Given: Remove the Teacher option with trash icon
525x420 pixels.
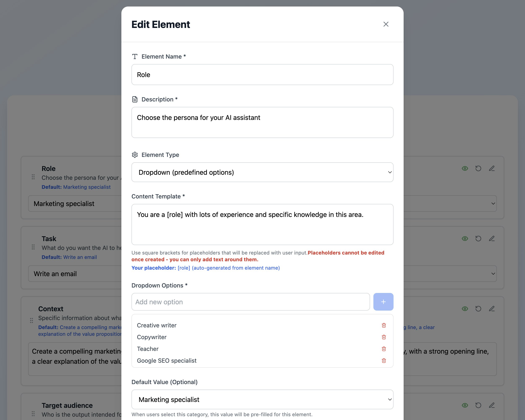Looking at the screenshot, I should pos(384,349).
